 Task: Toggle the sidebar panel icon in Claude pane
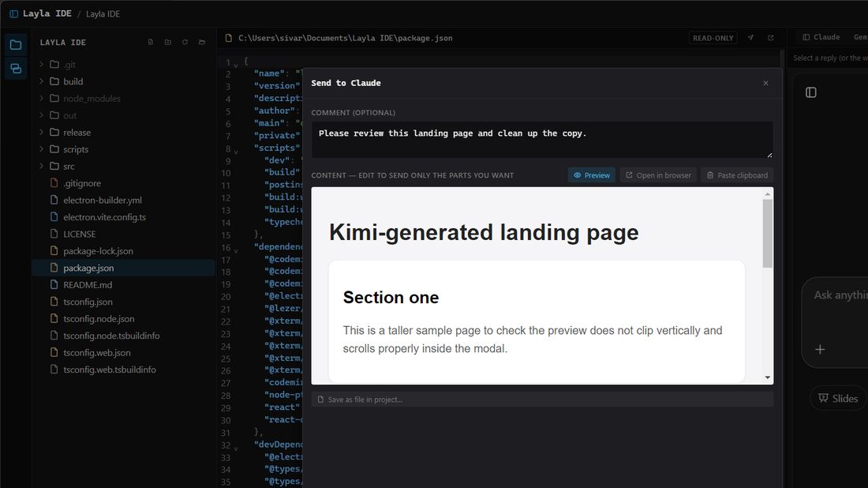coord(811,92)
